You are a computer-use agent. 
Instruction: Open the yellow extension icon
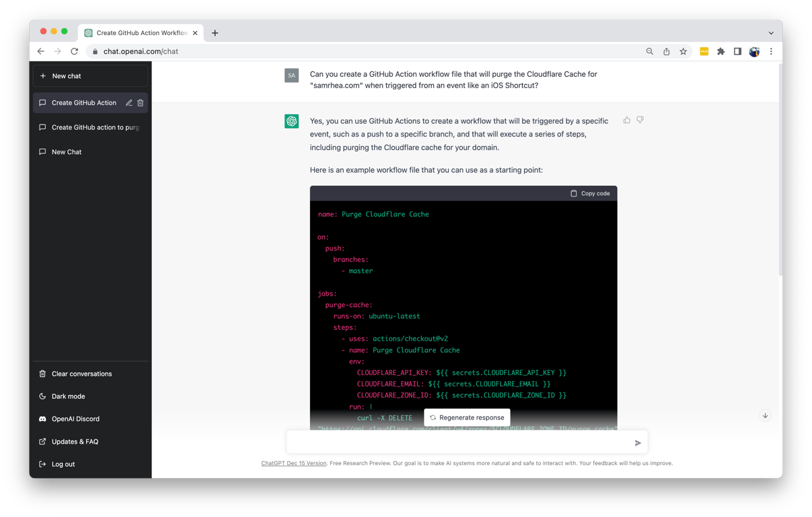coord(704,51)
